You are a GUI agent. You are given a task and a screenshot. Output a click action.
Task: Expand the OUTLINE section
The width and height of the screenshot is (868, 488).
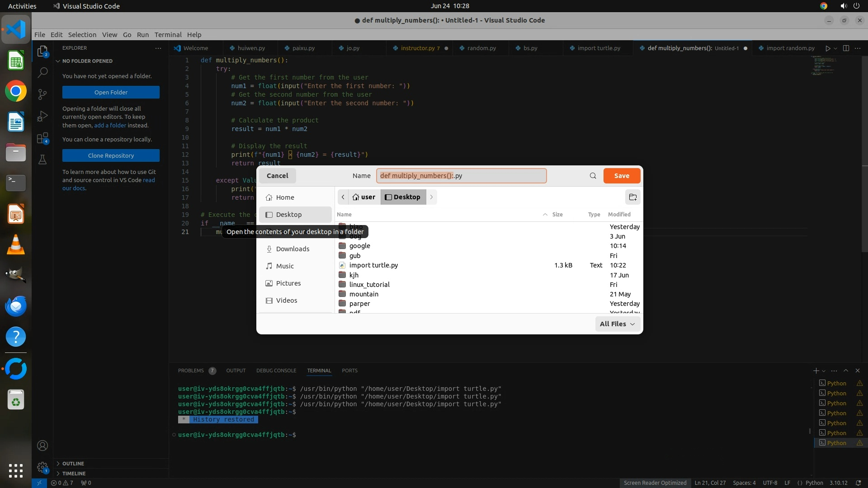tap(73, 464)
